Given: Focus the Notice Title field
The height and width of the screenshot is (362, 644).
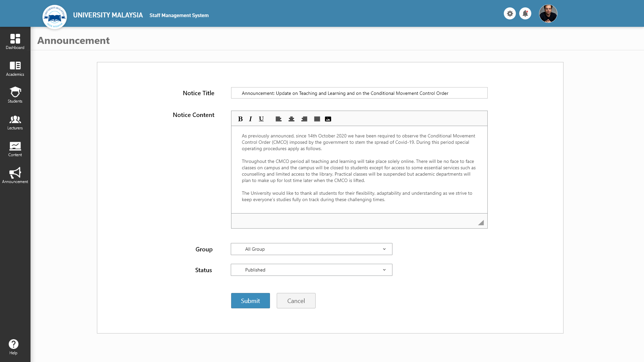Looking at the screenshot, I should (x=359, y=93).
